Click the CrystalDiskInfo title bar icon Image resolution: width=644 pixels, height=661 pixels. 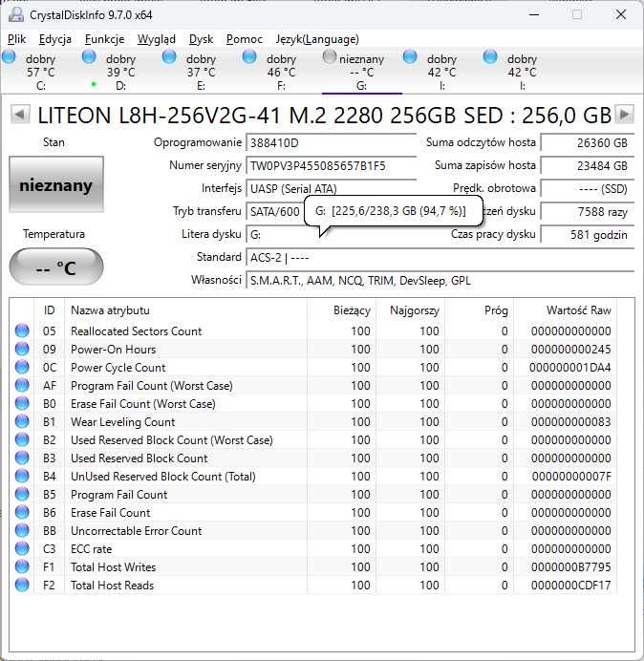coord(16,14)
